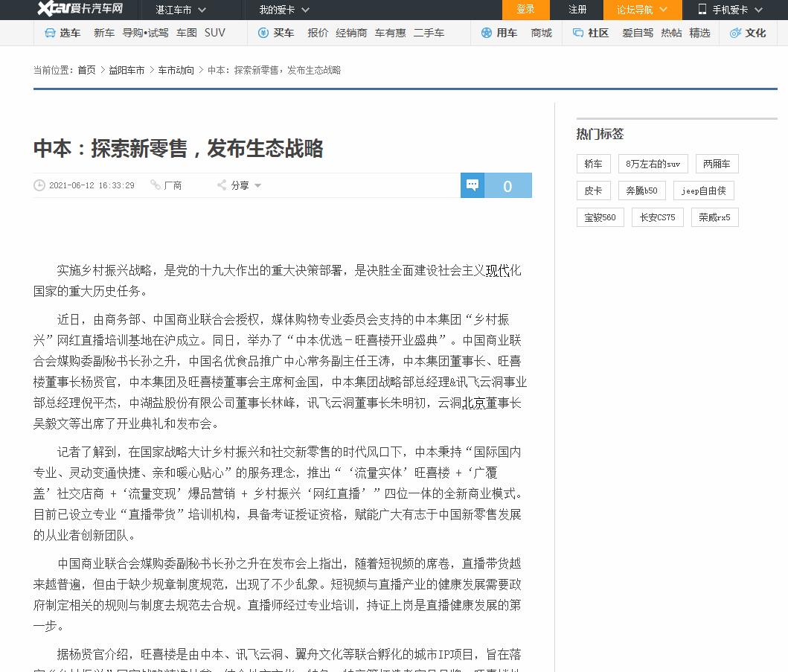Expand the 我的爱卡 menu
This screenshot has height=672, width=788.
click(x=284, y=10)
